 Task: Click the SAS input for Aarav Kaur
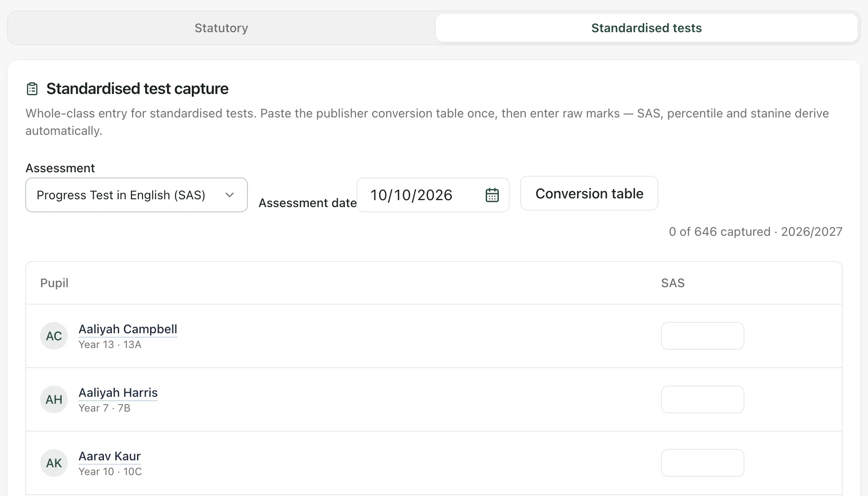[x=703, y=463]
